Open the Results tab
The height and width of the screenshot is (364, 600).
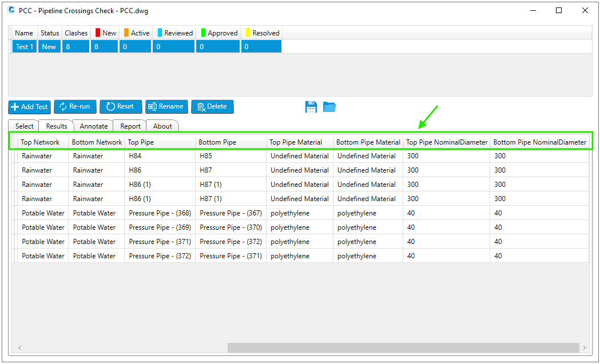point(56,126)
